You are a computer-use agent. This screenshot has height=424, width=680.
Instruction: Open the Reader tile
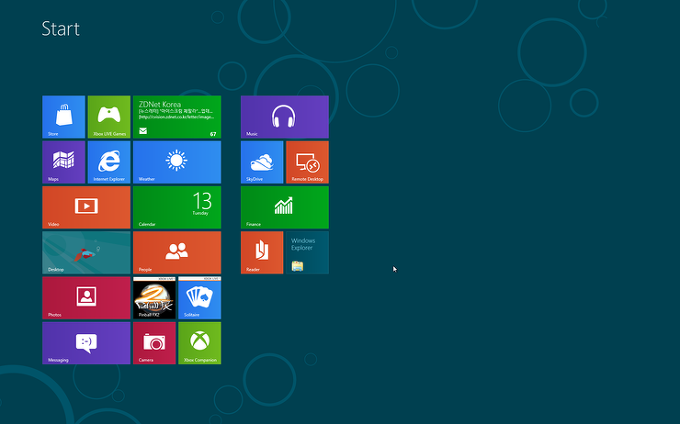coord(262,253)
